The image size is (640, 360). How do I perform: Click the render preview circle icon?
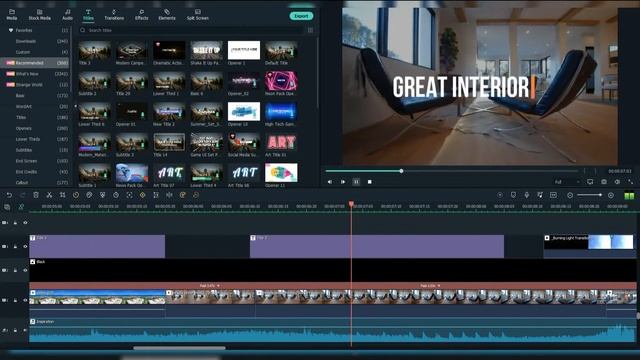coord(500,196)
